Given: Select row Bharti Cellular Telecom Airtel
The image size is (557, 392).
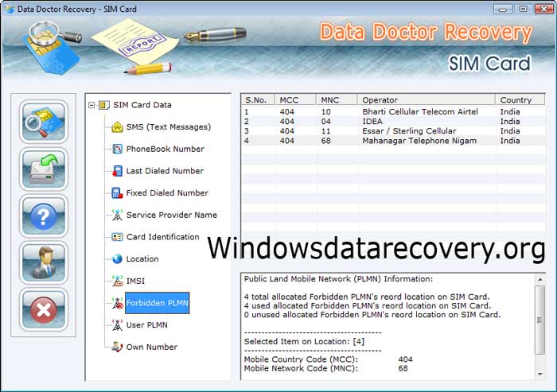Looking at the screenshot, I should tap(393, 112).
